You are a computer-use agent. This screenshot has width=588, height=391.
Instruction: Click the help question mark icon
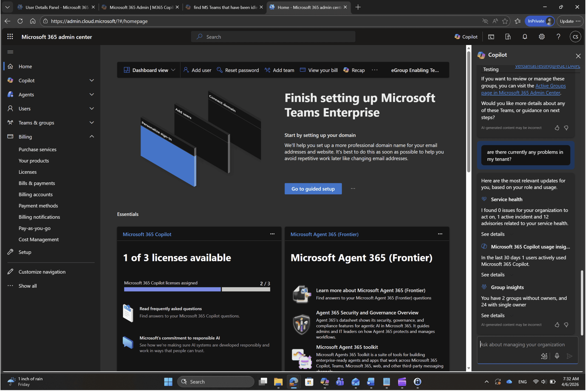(558, 37)
